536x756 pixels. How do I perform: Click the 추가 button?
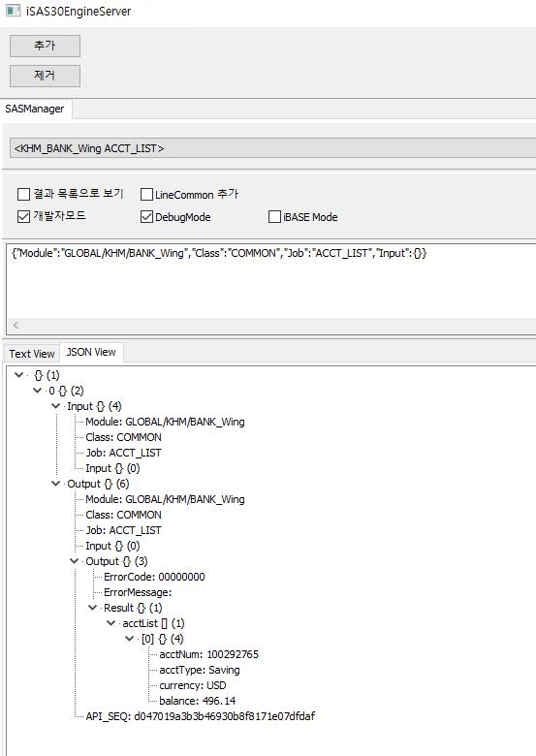click(45, 46)
